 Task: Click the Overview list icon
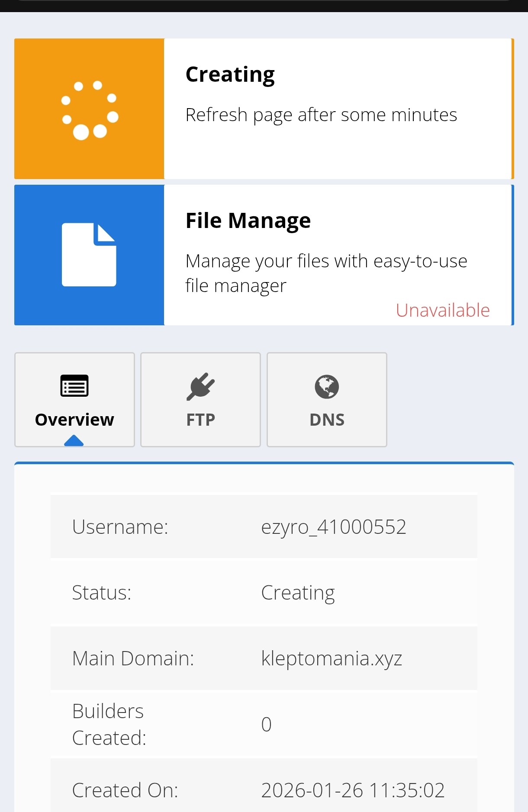(74, 386)
